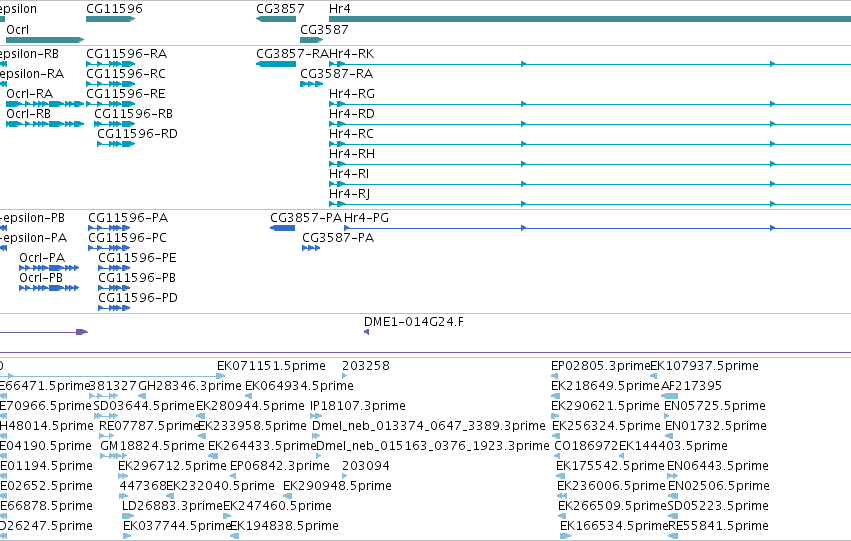The image size is (851, 541).
Task: Click the CG3857 gene annotation bar
Action: (276, 19)
